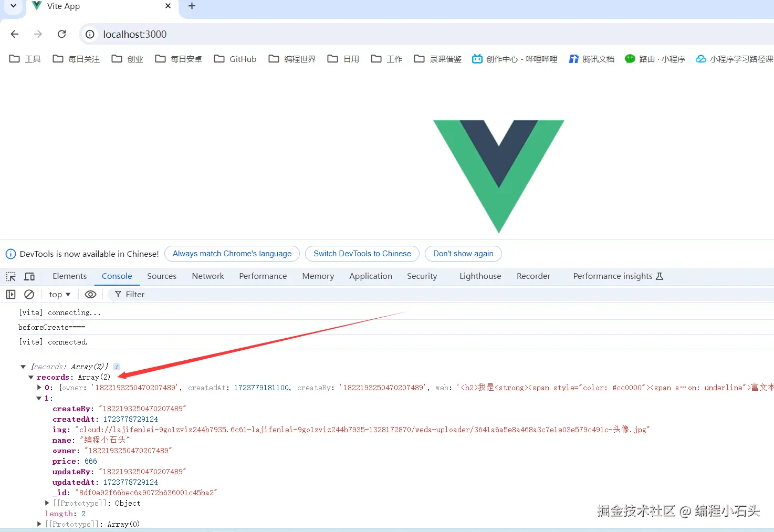Reload the localhost page
This screenshot has height=532, width=774.
coord(61,34)
